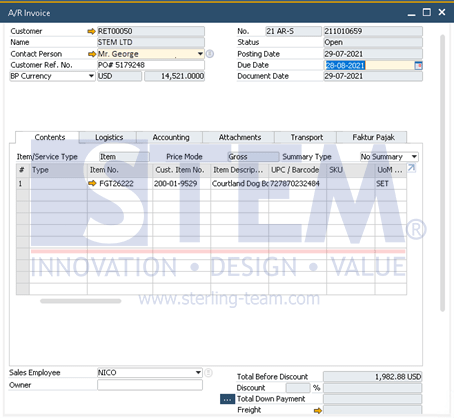Click the Item No. column header
The height and width of the screenshot is (418, 454).
pyautogui.click(x=120, y=170)
